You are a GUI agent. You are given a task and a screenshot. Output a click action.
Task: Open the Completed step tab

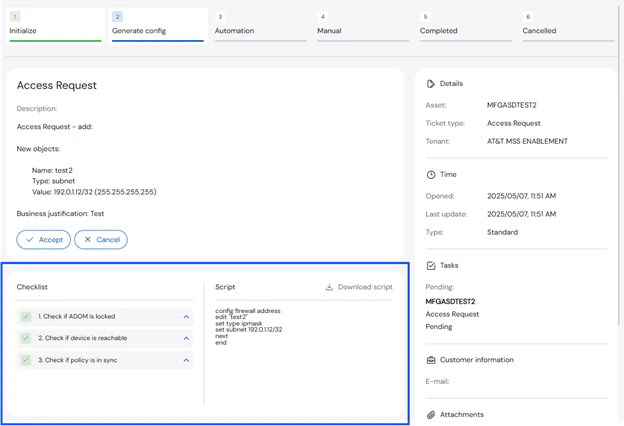click(x=466, y=26)
